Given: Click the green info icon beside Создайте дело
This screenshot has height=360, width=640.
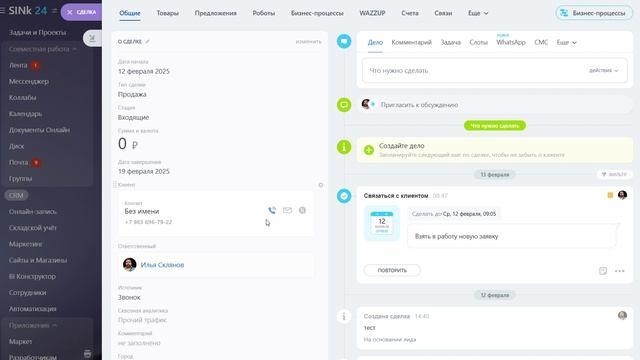Looking at the screenshot, I should (344, 147).
